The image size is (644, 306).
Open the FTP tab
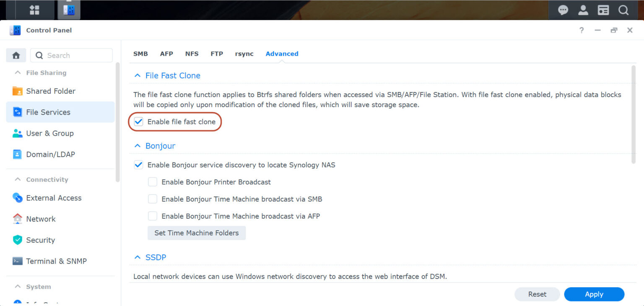point(217,54)
